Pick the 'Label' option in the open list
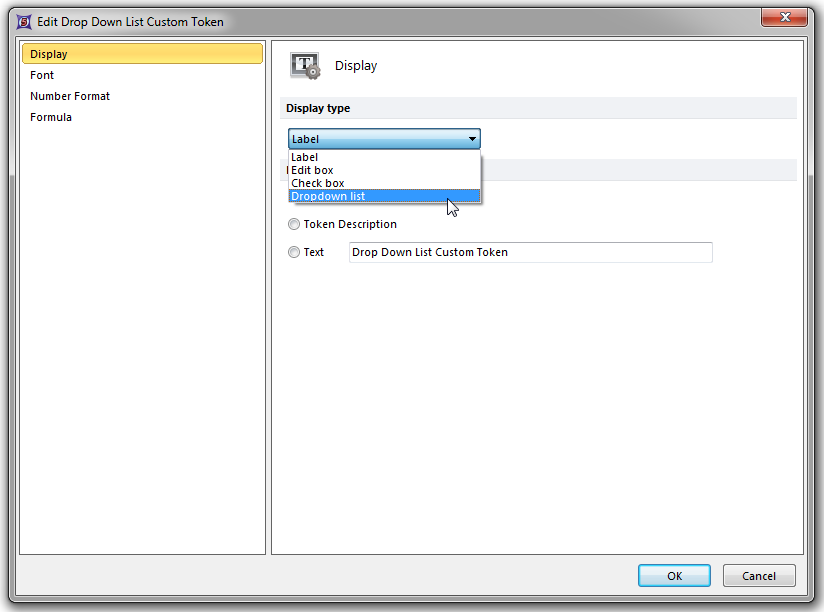 [x=304, y=158]
